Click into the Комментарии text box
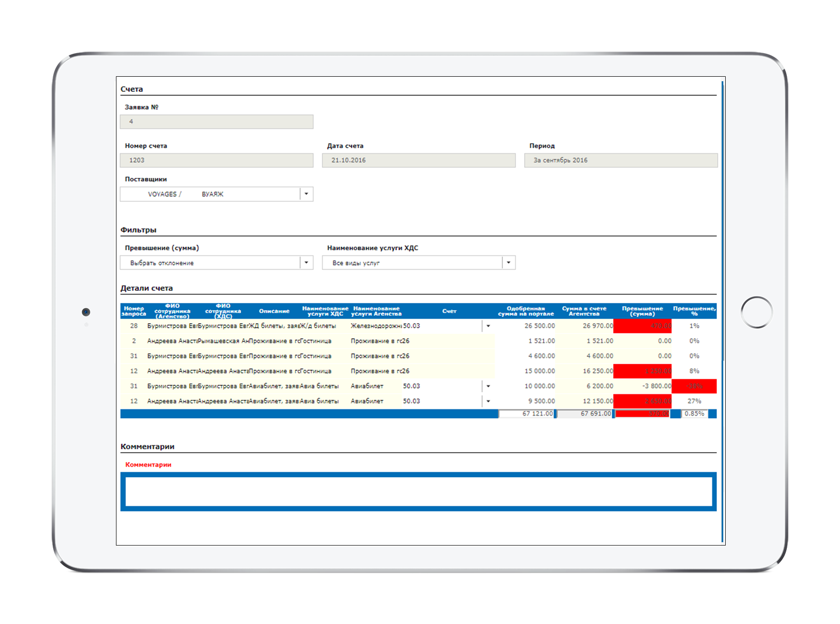 point(418,491)
